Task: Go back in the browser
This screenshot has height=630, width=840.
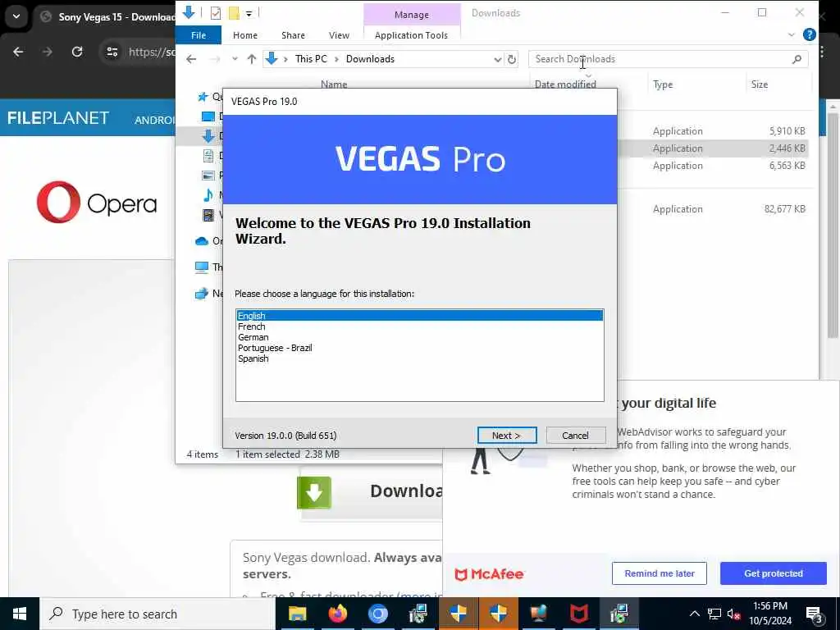Action: (18, 52)
